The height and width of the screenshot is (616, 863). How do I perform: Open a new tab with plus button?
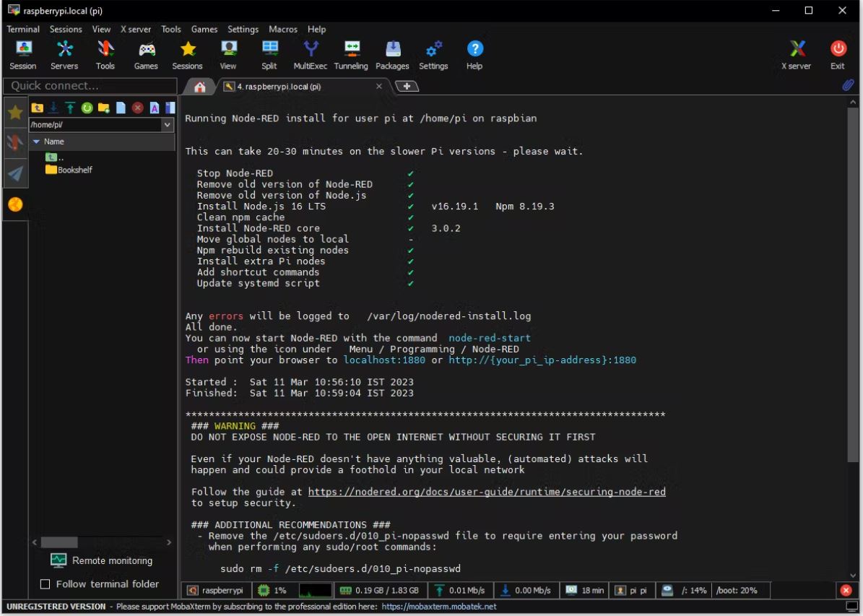pos(407,87)
